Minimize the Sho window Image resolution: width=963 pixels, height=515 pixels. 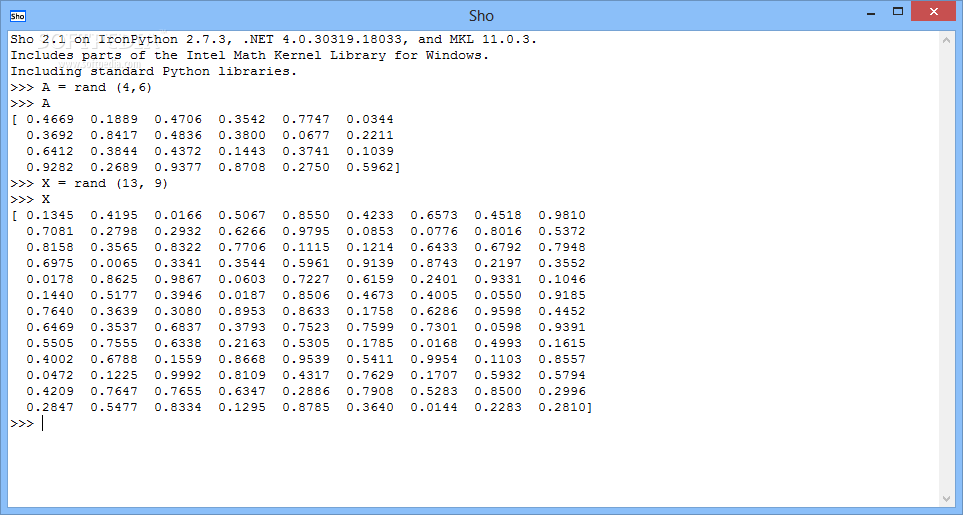(x=870, y=12)
